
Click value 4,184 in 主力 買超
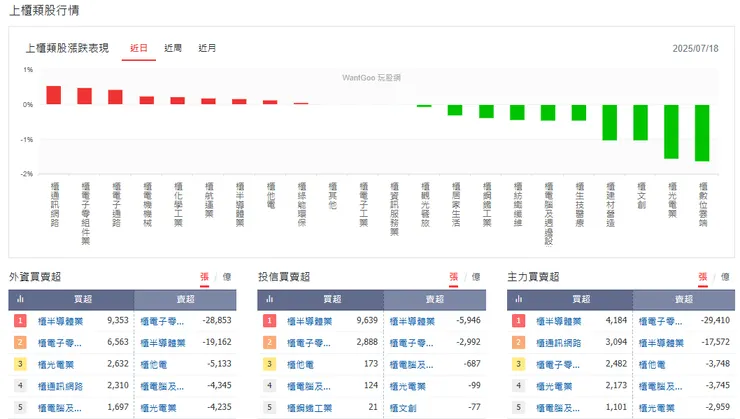click(x=616, y=320)
